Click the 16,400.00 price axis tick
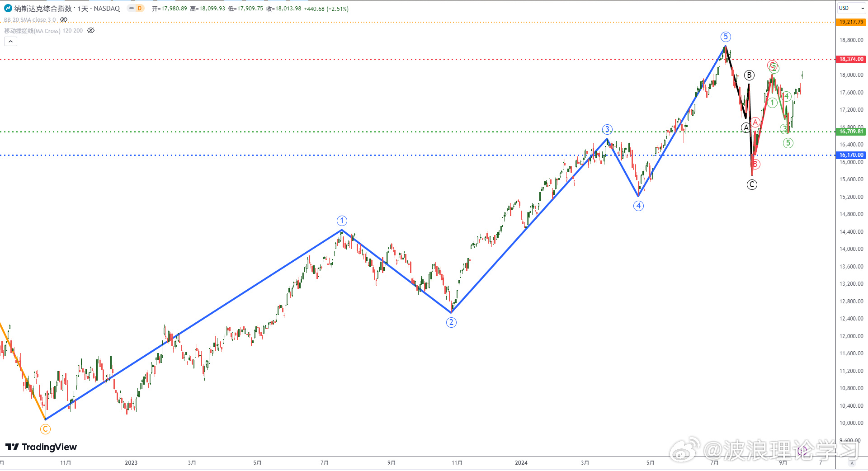 (x=851, y=145)
